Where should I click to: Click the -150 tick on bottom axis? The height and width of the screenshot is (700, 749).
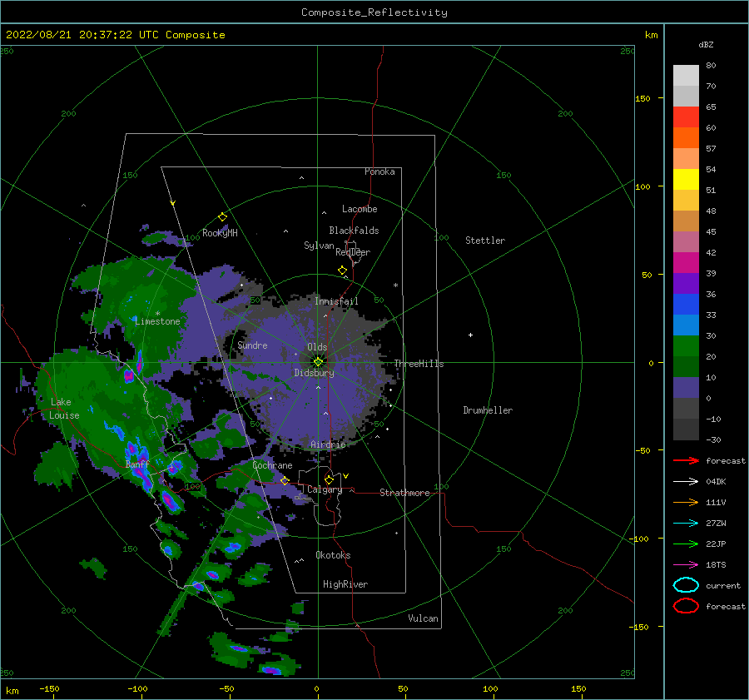(x=49, y=688)
